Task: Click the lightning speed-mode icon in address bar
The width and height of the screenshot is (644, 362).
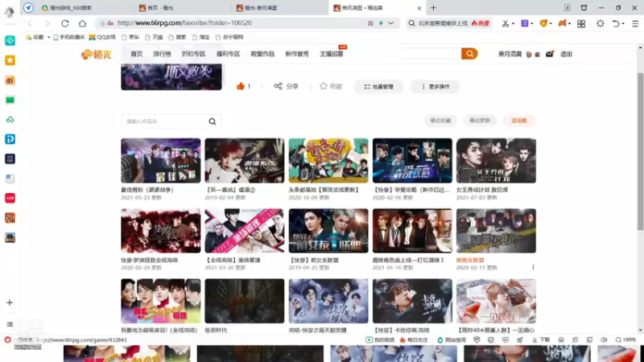Action: [x=381, y=23]
